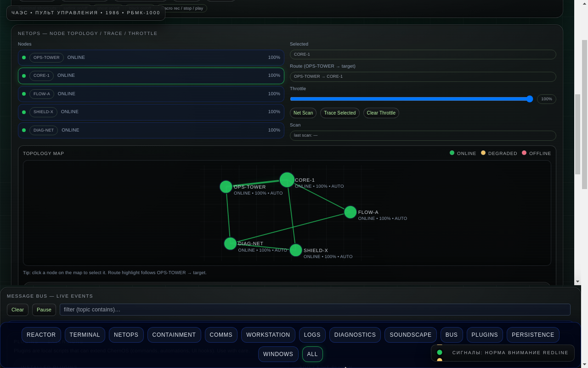This screenshot has height=368, width=588.
Task: Select OPS-TOWER in the Nodes list
Action: 151,57
